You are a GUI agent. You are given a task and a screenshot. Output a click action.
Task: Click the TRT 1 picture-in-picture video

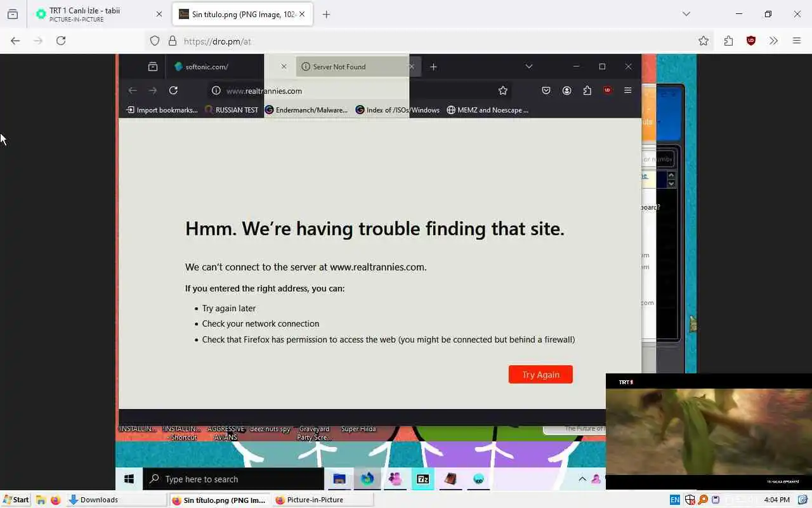coord(709,431)
